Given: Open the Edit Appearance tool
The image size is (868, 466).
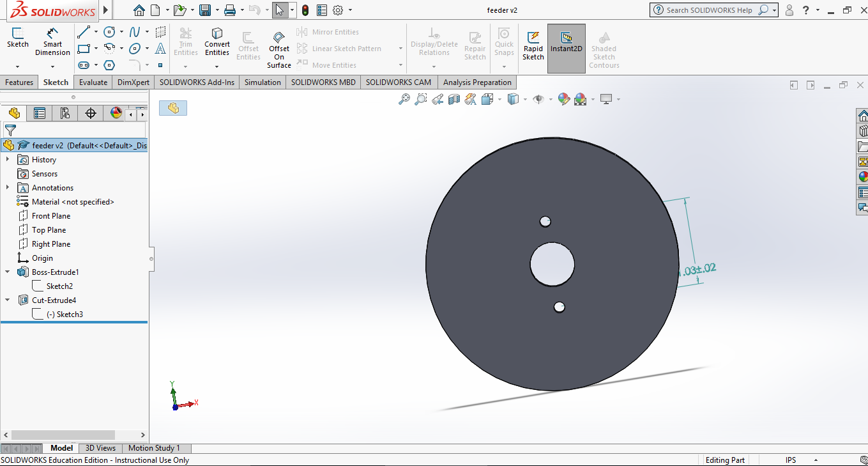Looking at the screenshot, I should 564,99.
